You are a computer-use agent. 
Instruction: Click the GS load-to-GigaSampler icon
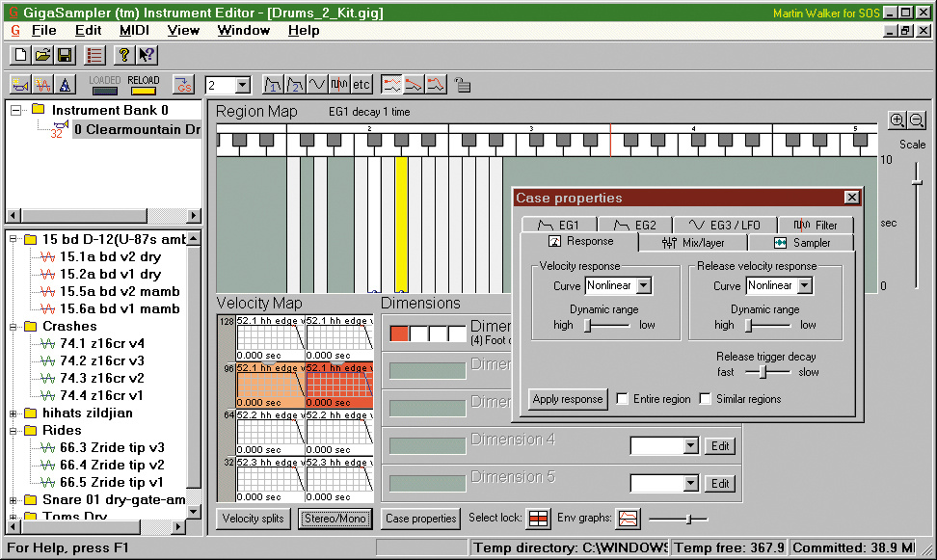[183, 85]
